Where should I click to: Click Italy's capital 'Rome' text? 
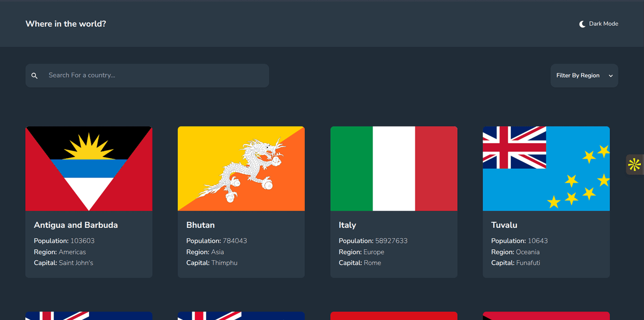pyautogui.click(x=374, y=263)
